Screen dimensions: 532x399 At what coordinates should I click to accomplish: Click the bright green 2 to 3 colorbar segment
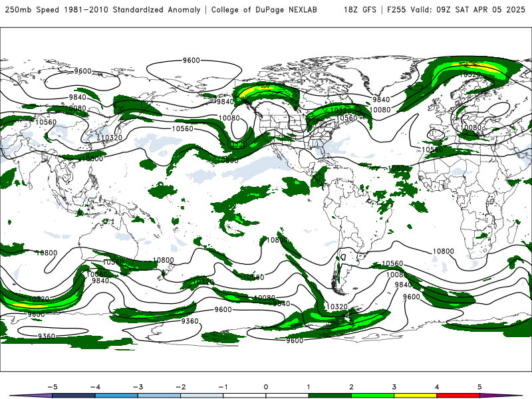(x=372, y=396)
